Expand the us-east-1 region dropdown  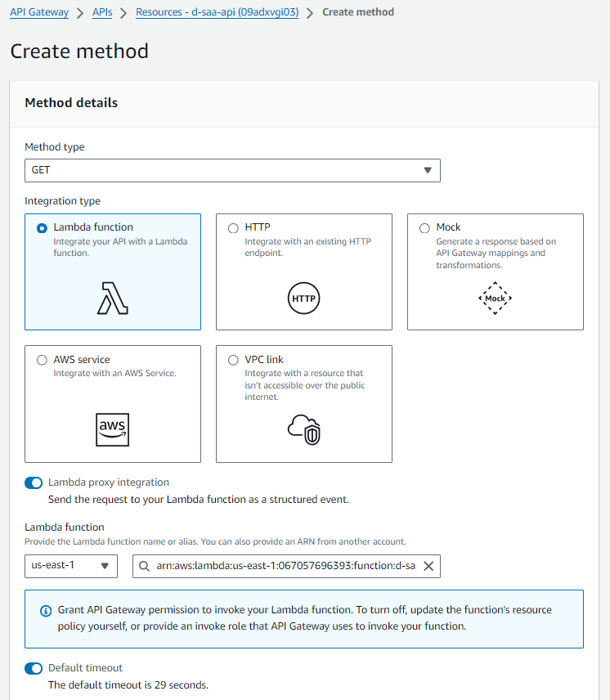coord(71,566)
